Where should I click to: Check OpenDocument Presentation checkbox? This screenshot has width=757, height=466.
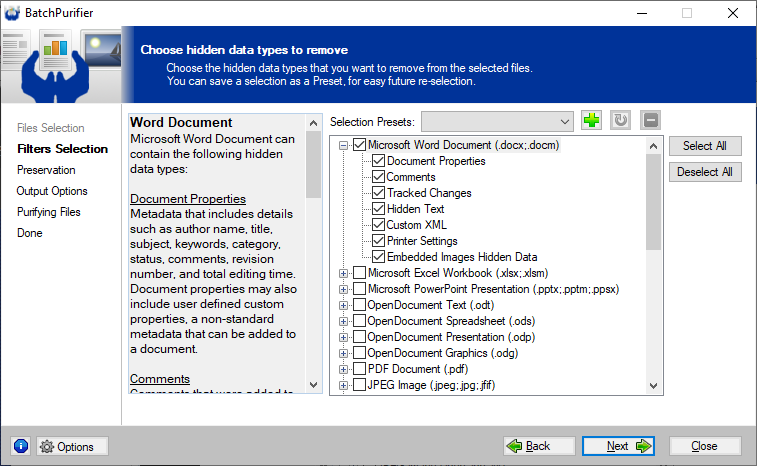[359, 337]
